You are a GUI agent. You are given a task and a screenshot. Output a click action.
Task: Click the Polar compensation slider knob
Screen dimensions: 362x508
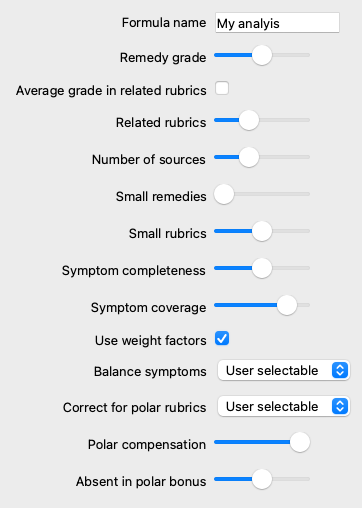[300, 442]
